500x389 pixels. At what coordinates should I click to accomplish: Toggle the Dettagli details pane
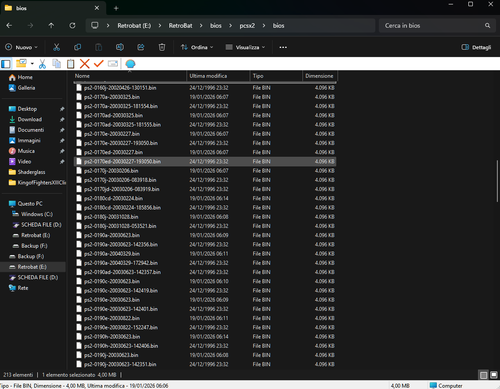click(x=476, y=47)
